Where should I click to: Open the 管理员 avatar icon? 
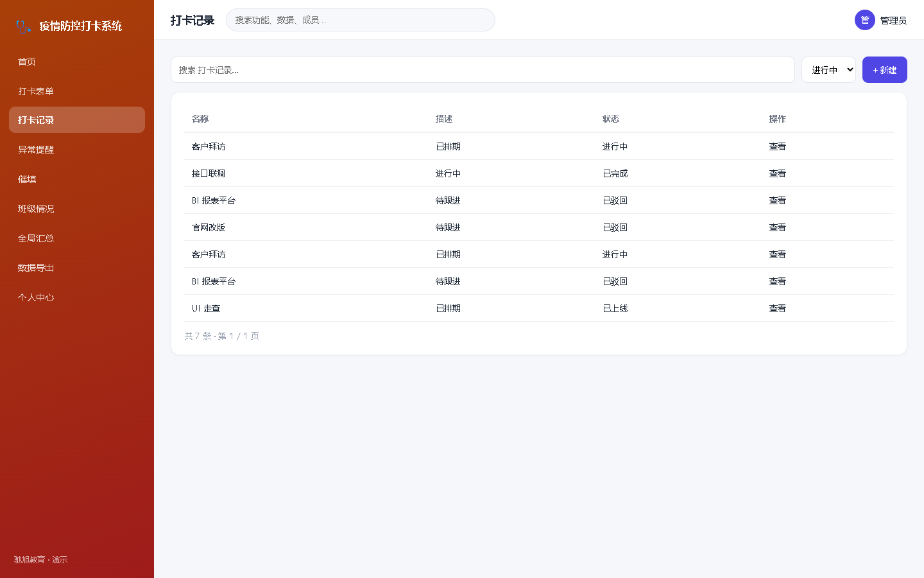(x=865, y=20)
